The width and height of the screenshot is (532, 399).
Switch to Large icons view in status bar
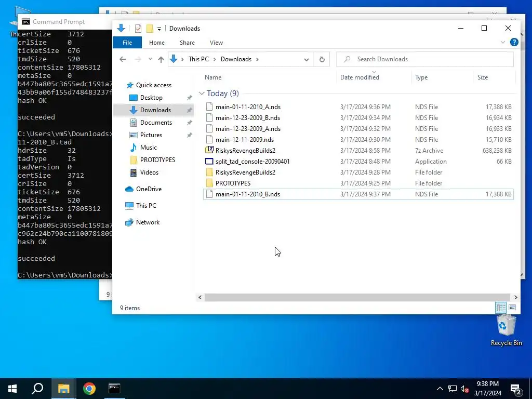tap(512, 308)
